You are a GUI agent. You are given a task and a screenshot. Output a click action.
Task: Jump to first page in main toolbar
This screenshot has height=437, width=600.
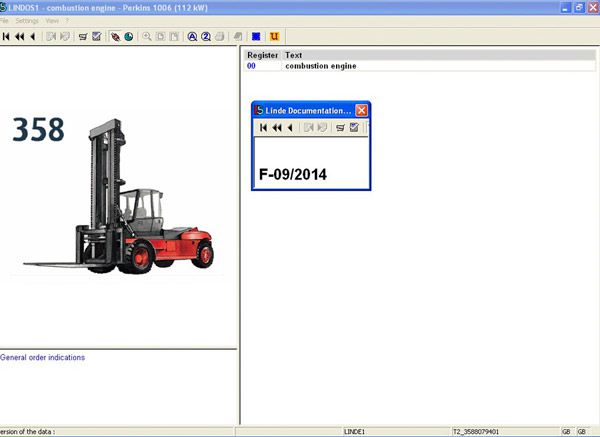(x=6, y=36)
